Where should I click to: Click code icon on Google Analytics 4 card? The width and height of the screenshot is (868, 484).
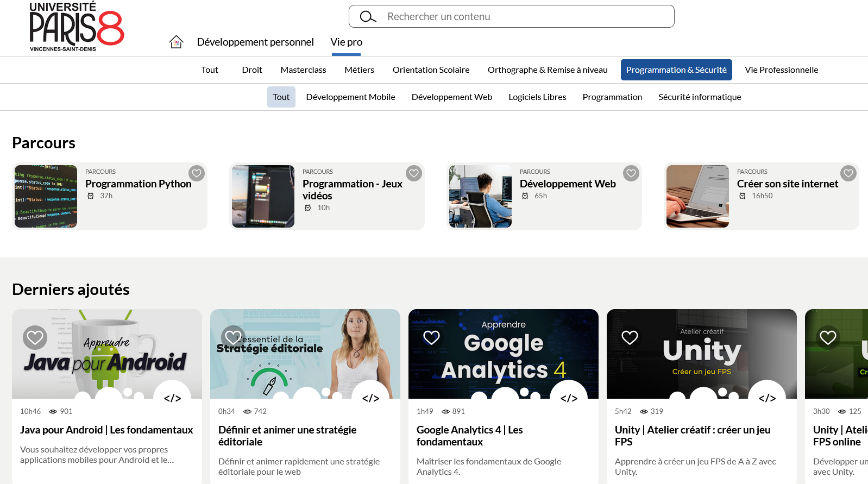click(569, 398)
